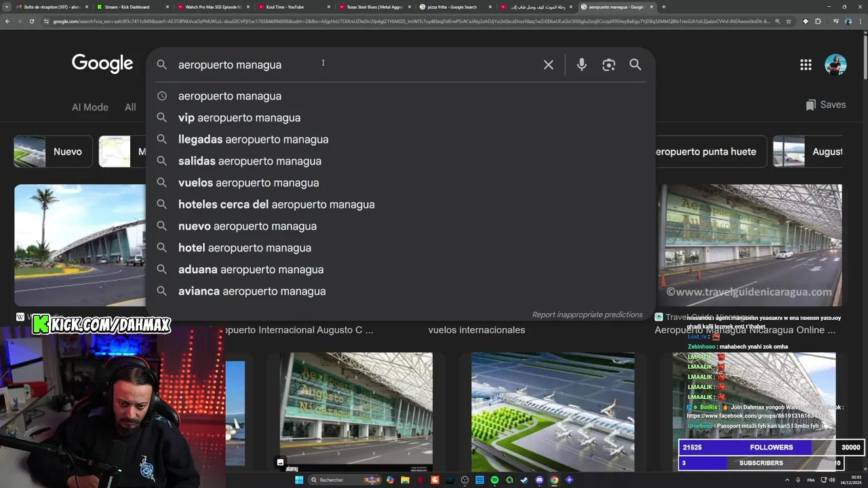Open a new browser tab
868x488 pixels.
point(663,7)
